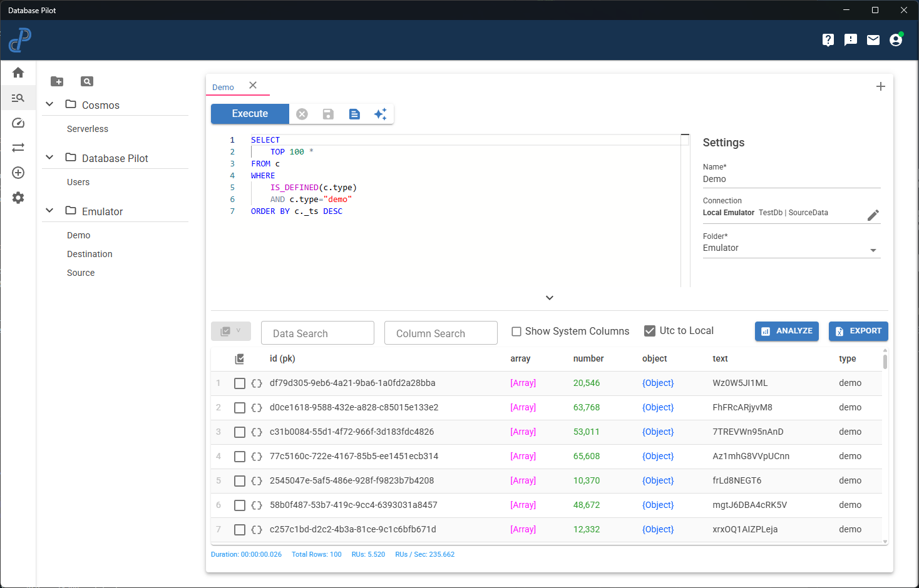Export the query results

pyautogui.click(x=858, y=331)
